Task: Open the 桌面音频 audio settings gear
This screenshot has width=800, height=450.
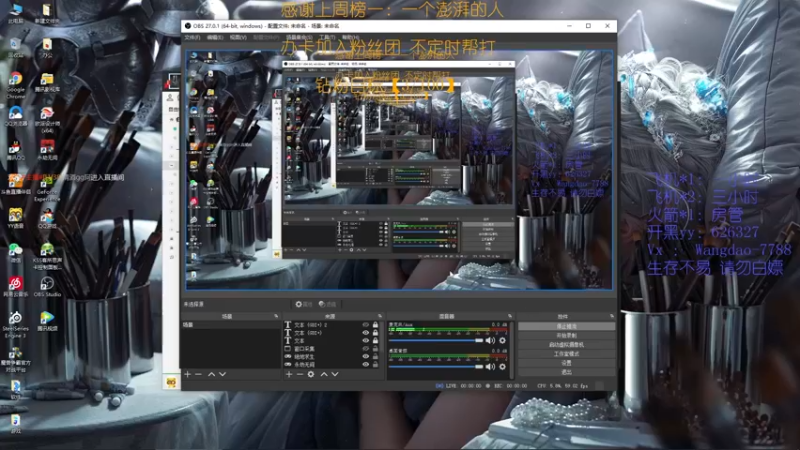Action: click(x=503, y=366)
